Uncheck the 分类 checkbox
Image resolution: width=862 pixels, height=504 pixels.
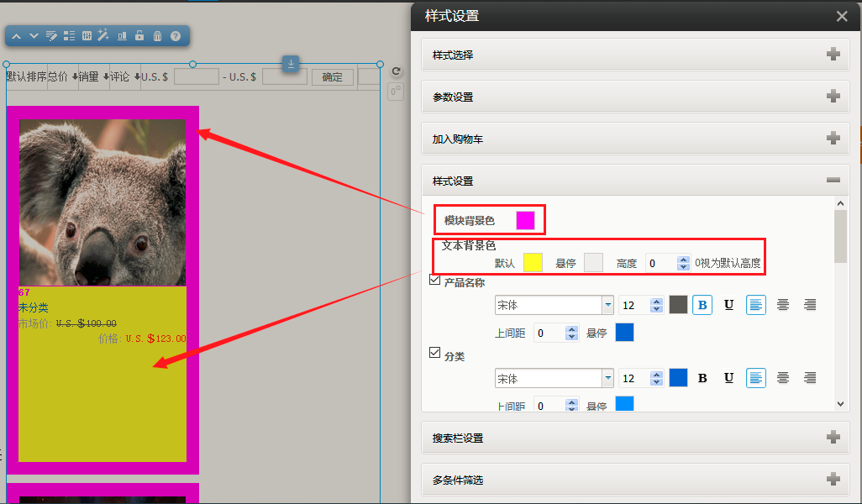tap(435, 354)
